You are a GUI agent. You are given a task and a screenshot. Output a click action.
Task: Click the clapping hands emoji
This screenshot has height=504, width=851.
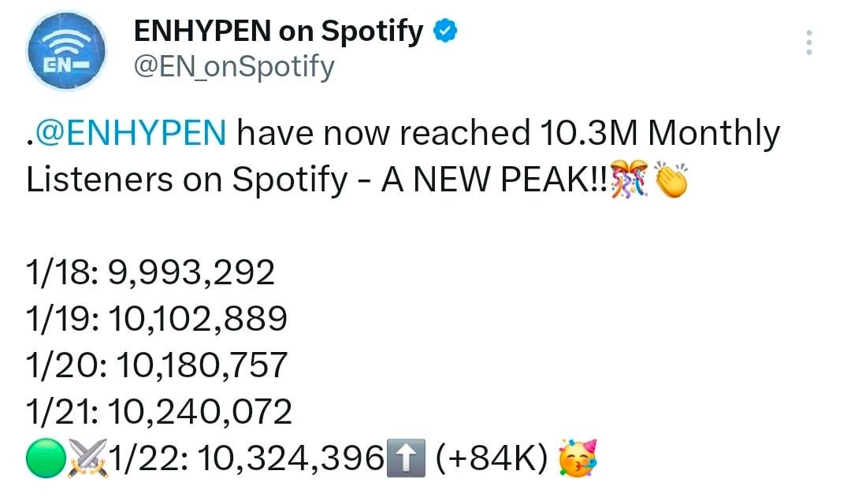(671, 180)
